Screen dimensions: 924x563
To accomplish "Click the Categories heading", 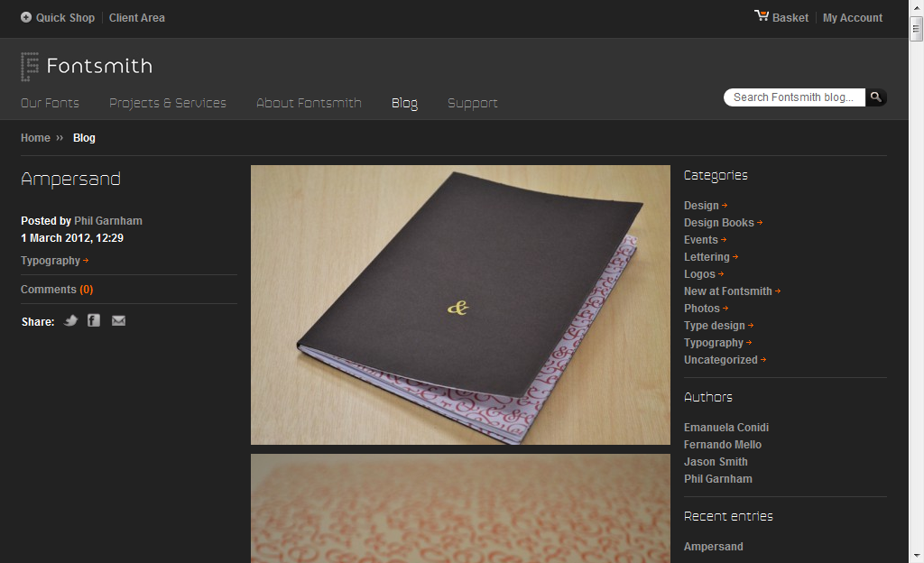I will 716,176.
